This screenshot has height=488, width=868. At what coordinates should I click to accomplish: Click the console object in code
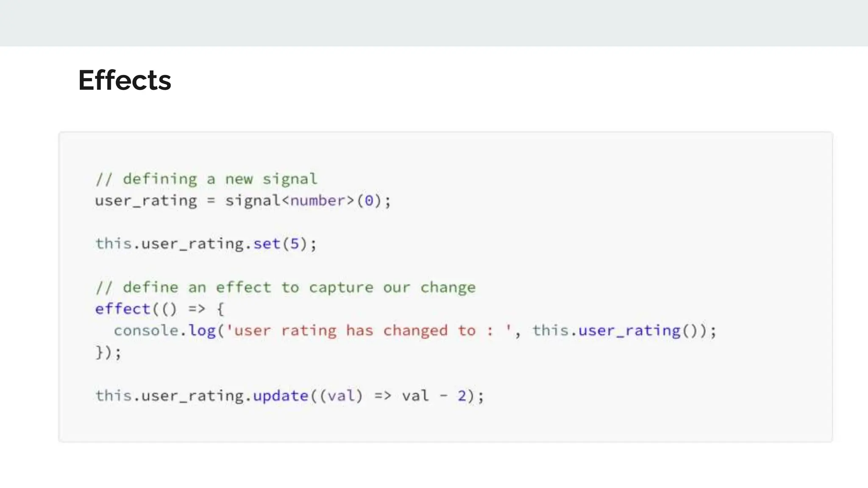point(146,330)
